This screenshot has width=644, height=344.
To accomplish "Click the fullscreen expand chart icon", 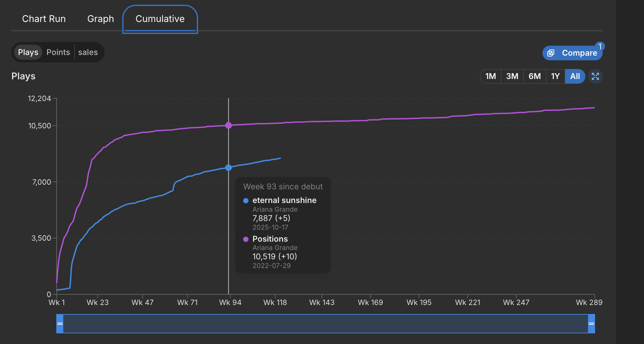I will (x=595, y=76).
